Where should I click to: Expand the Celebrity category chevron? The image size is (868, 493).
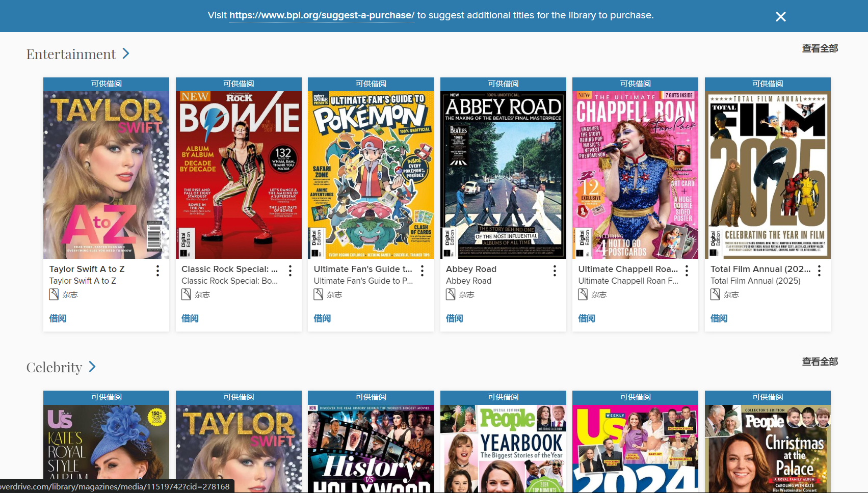pos(92,367)
